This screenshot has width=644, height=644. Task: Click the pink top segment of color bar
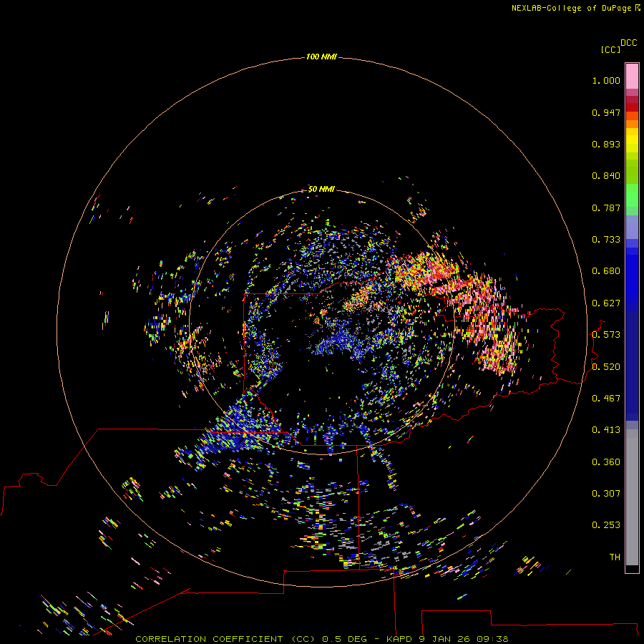click(x=632, y=77)
